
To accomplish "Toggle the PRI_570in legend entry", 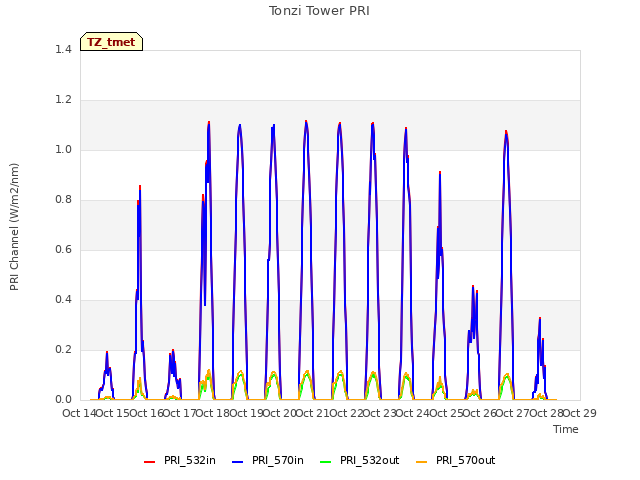I will coord(268,460).
